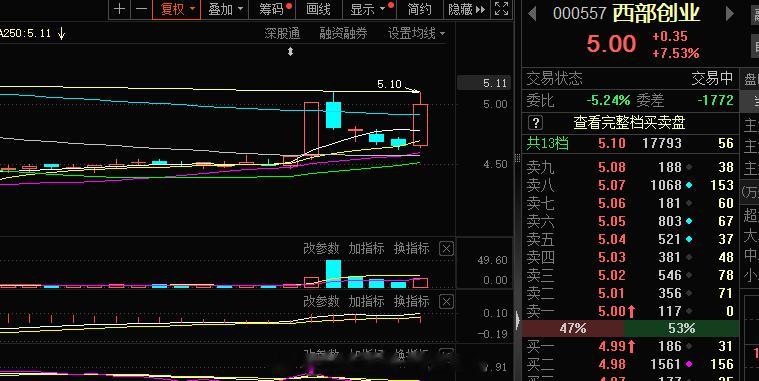
Task: Click the 47% sell ratio bar
Action: 573,329
